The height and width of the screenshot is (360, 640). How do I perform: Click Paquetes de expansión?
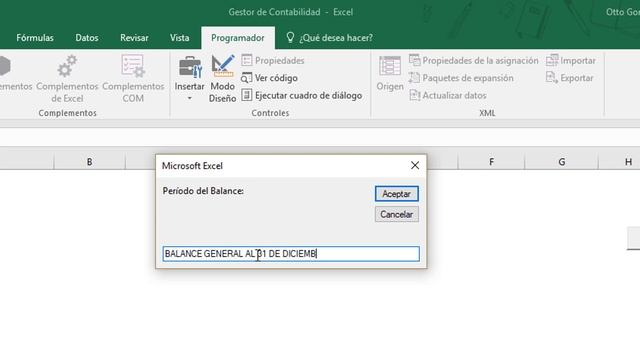[x=461, y=78]
